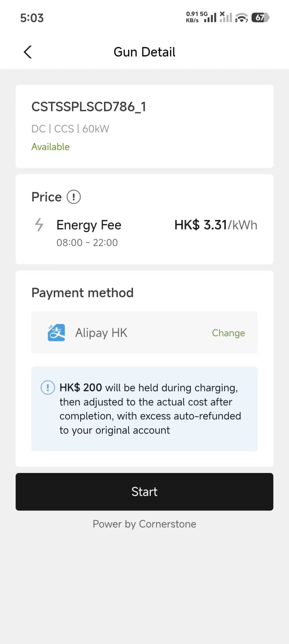Tap the Power by Cornerstone text
The width and height of the screenshot is (289, 644).
click(144, 524)
